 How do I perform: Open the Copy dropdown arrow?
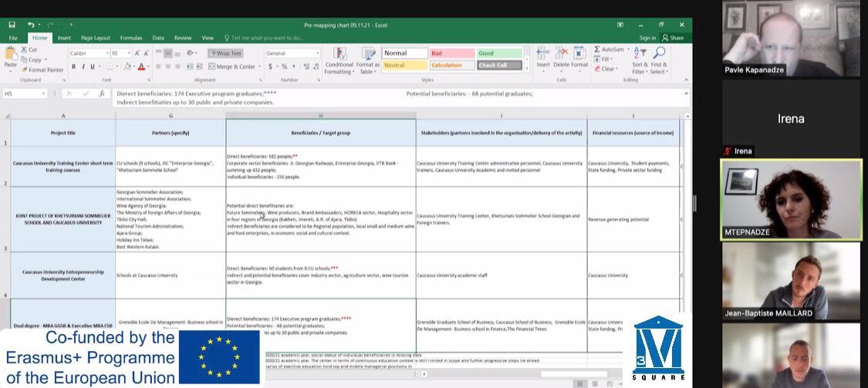(x=46, y=59)
